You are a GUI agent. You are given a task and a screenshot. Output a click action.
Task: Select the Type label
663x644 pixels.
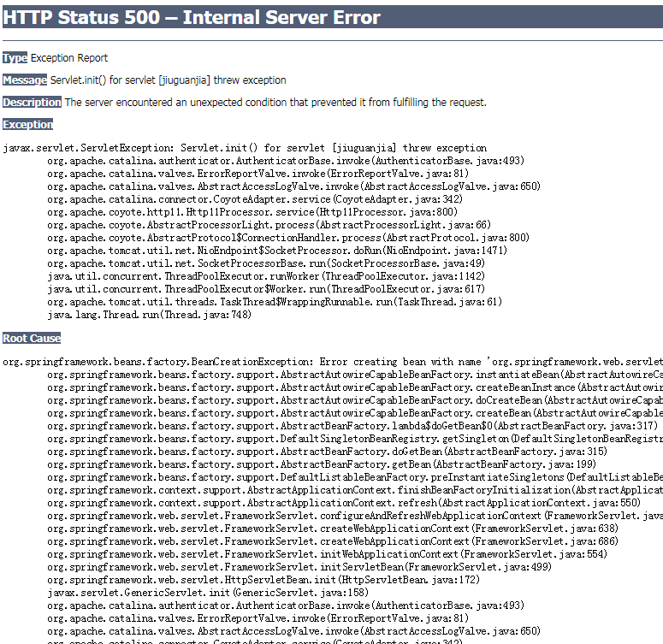(15, 58)
